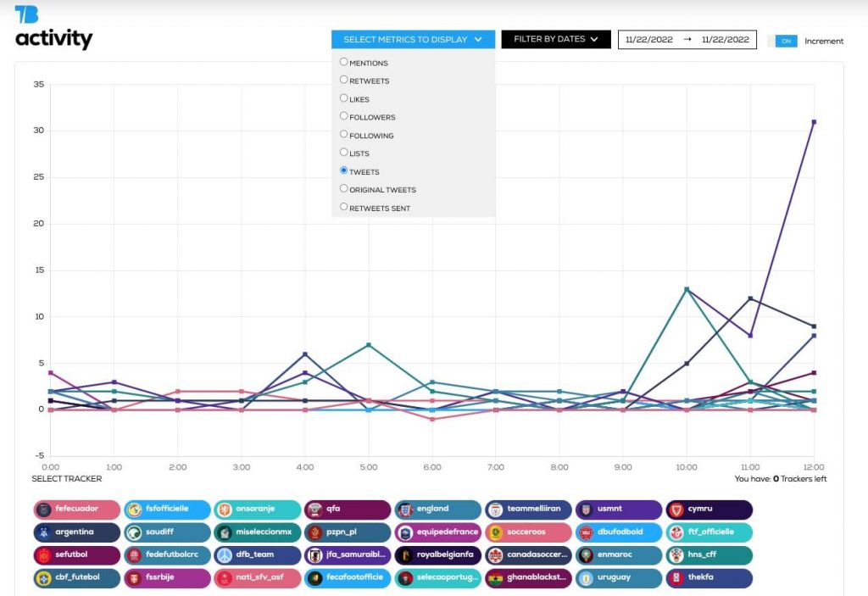The height and width of the screenshot is (596, 868).
Task: Click the fsfofficielle crest icon
Action: (x=134, y=510)
